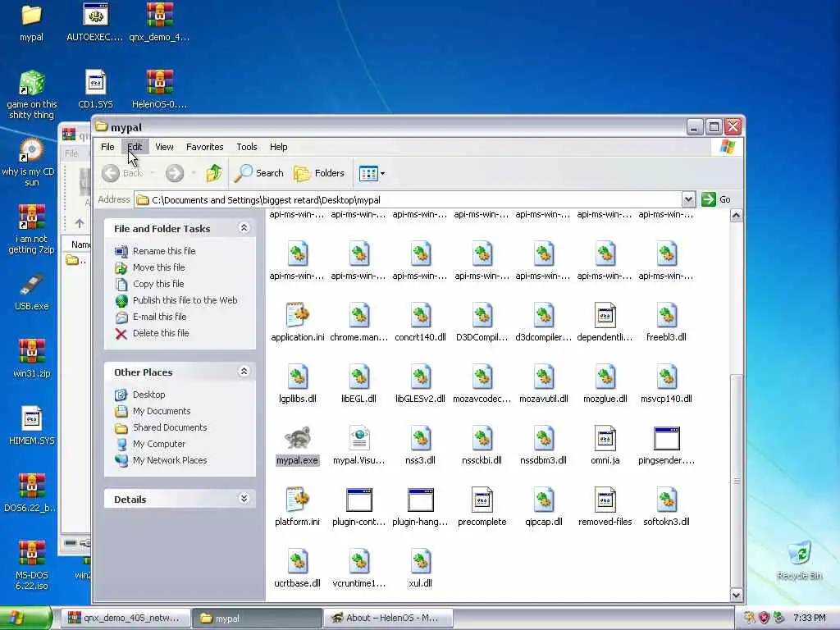The image size is (840, 630).
Task: Switch to qnx_demo_405 taskbar window
Action: (x=126, y=619)
